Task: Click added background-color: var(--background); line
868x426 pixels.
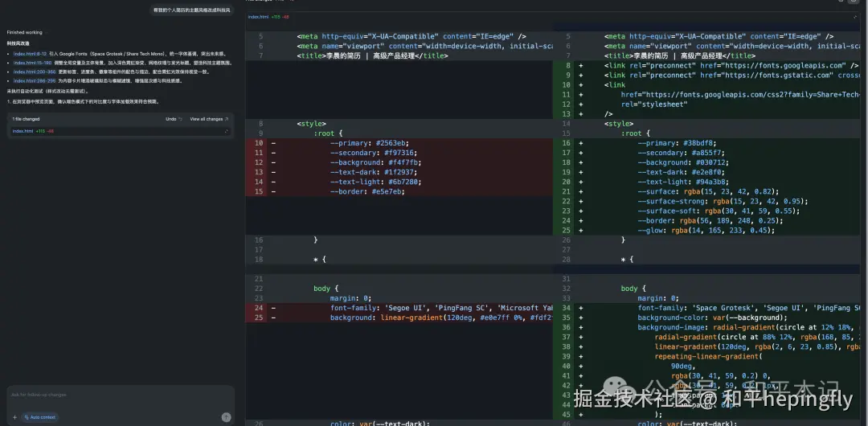Action: tap(710, 317)
